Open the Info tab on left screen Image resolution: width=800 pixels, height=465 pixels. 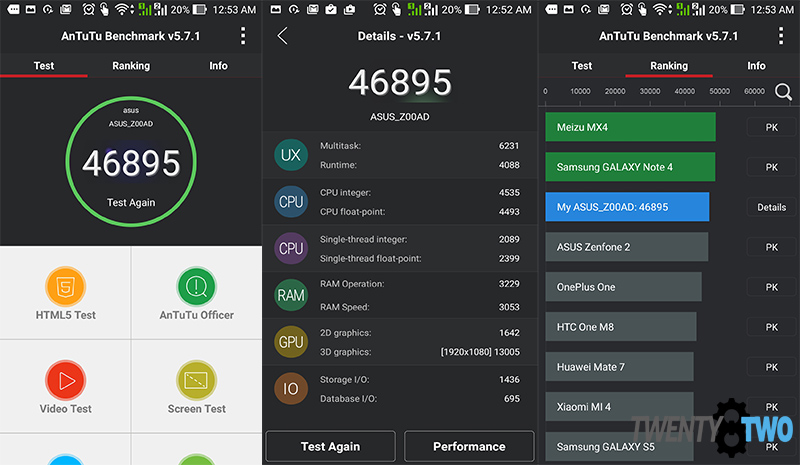pos(218,66)
